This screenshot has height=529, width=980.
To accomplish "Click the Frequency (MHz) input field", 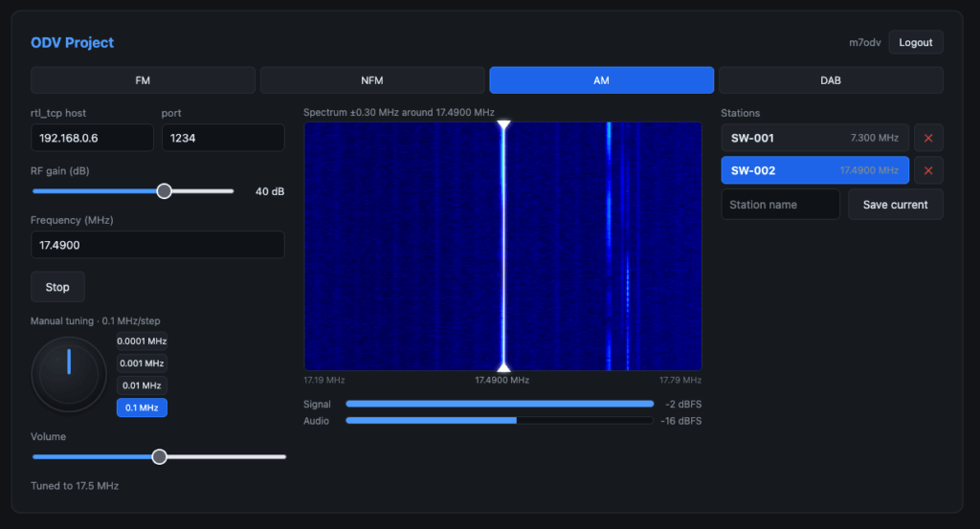I will click(x=158, y=245).
